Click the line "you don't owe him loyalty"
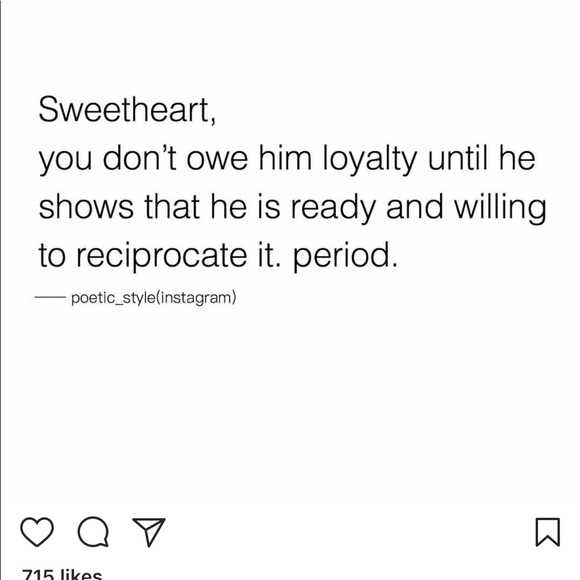 tap(228, 159)
